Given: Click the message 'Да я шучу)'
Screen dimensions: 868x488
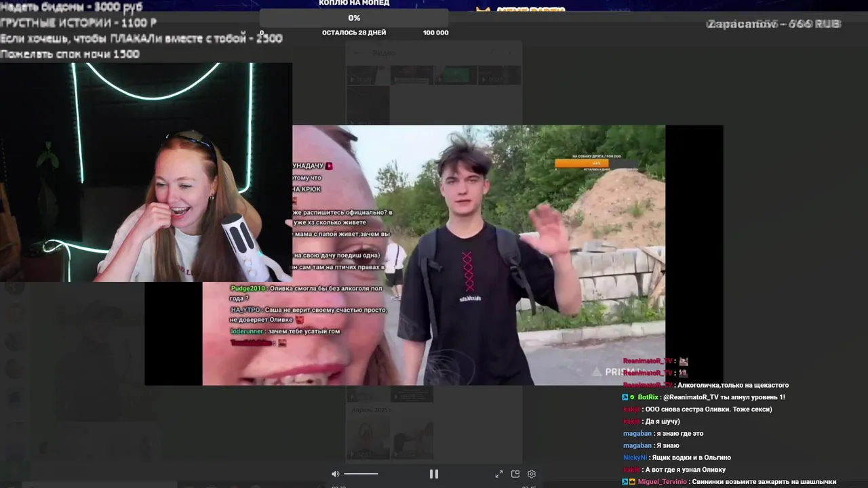Looking at the screenshot, I should point(663,422).
